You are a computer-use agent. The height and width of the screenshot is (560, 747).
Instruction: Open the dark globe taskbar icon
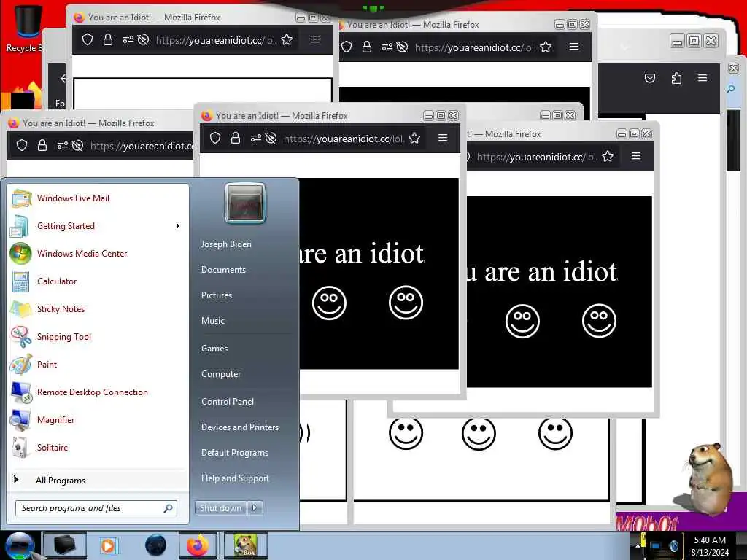point(155,545)
